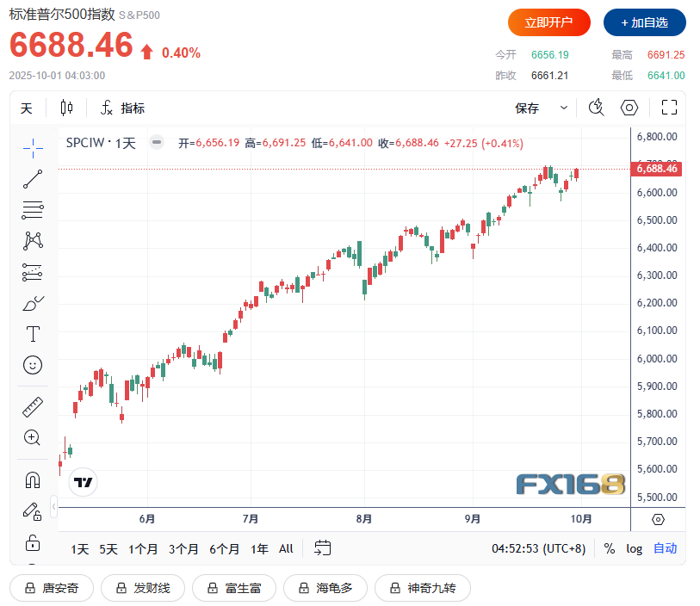
Task: Click the locked 富生富 indicator button
Action: pos(234,588)
